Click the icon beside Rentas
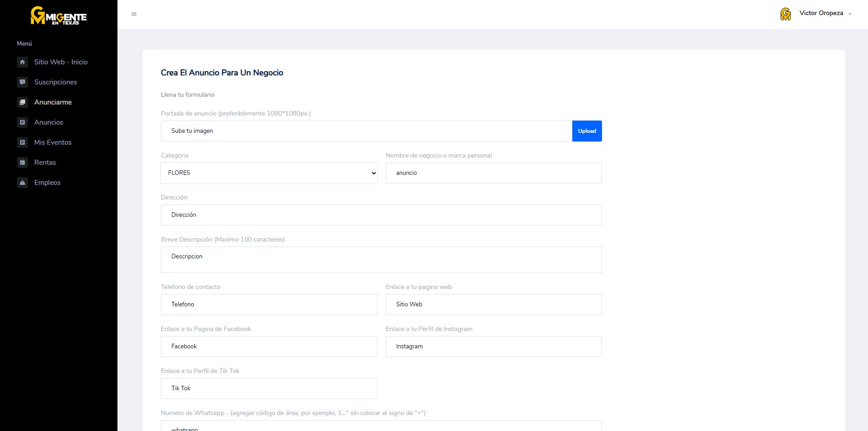 (x=22, y=163)
